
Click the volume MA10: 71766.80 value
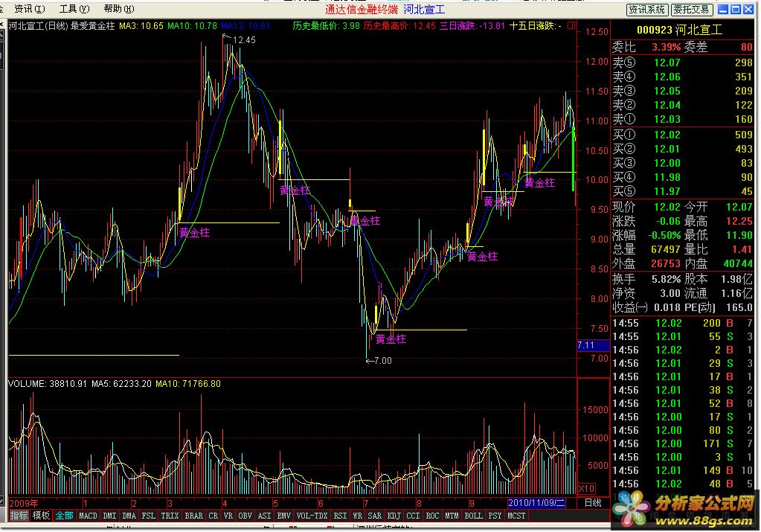click(x=188, y=383)
